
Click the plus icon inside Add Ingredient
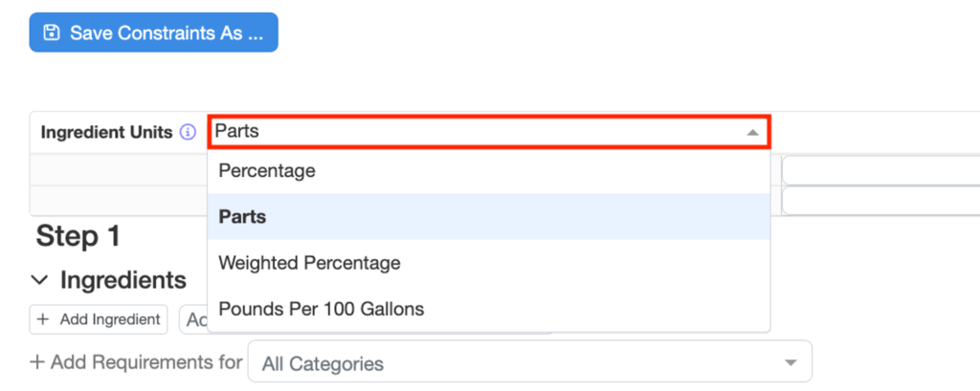click(x=44, y=319)
